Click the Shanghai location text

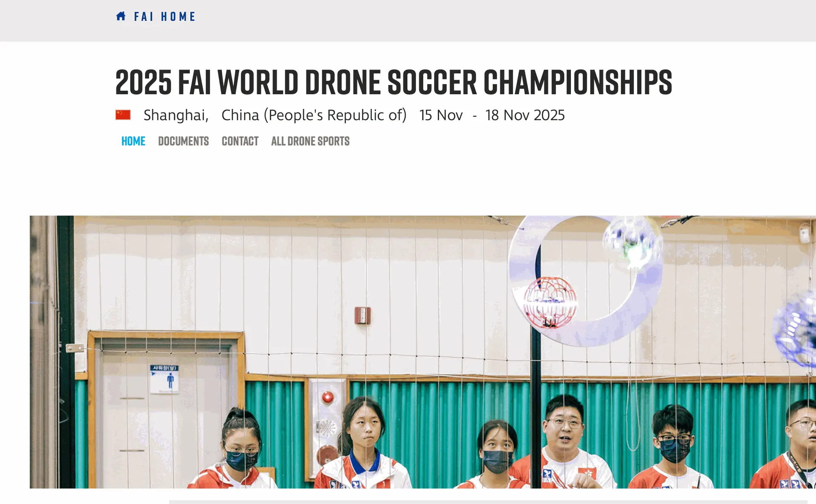176,115
